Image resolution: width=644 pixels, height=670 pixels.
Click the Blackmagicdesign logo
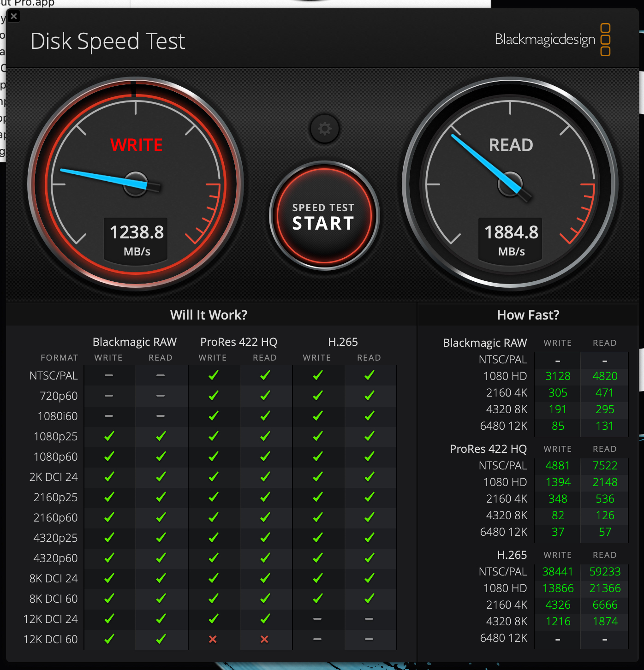(553, 40)
